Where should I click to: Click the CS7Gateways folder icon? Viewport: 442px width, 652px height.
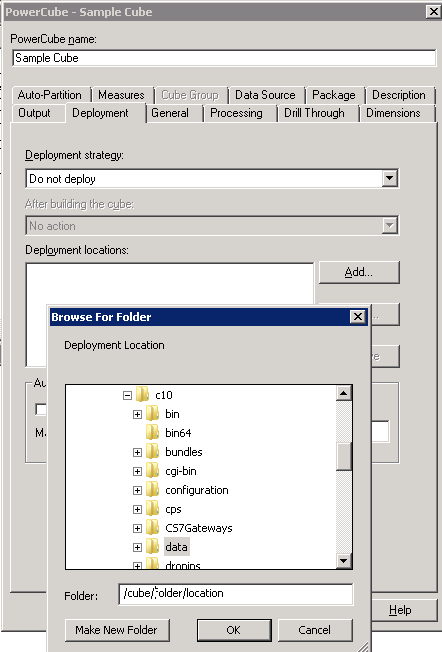(x=153, y=528)
